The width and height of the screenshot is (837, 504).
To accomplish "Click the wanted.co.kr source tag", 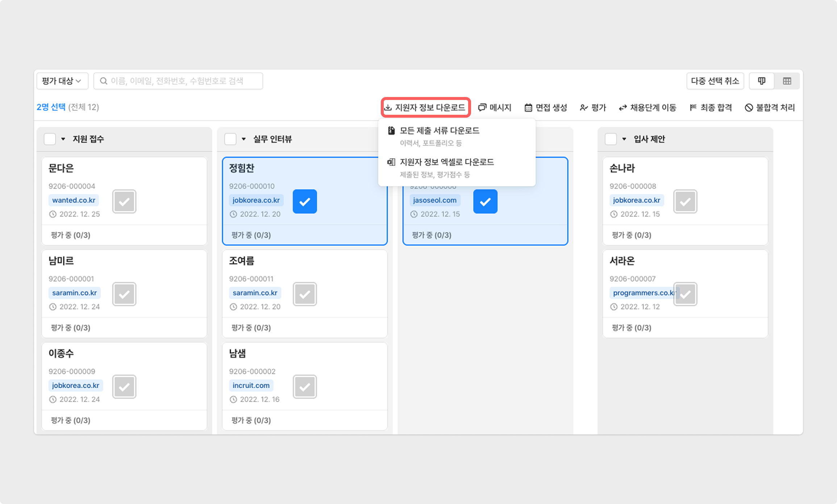I will 74,200.
